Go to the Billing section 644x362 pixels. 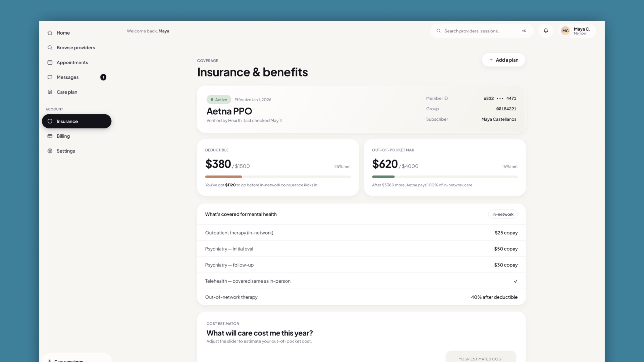[x=76, y=136]
